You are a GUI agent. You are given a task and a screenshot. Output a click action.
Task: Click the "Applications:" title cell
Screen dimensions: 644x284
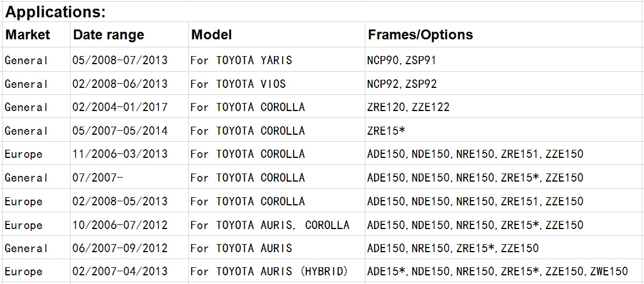[56, 12]
